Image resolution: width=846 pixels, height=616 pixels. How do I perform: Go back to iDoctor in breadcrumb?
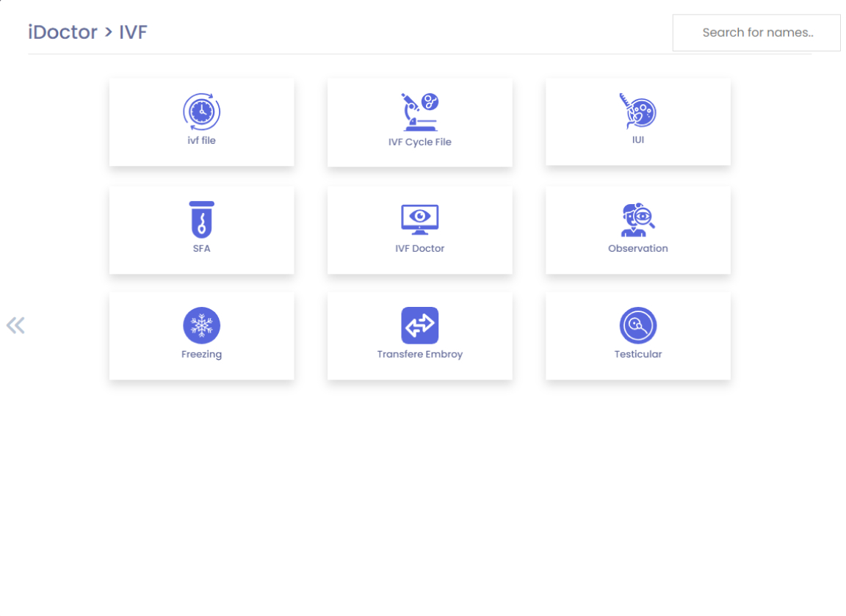click(62, 32)
